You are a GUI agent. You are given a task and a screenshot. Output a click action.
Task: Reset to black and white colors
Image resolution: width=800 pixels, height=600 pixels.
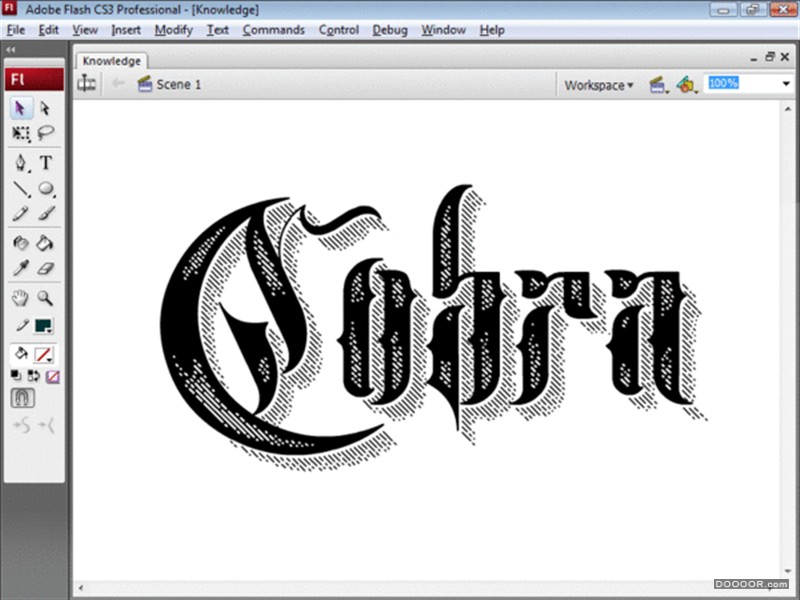click(16, 376)
